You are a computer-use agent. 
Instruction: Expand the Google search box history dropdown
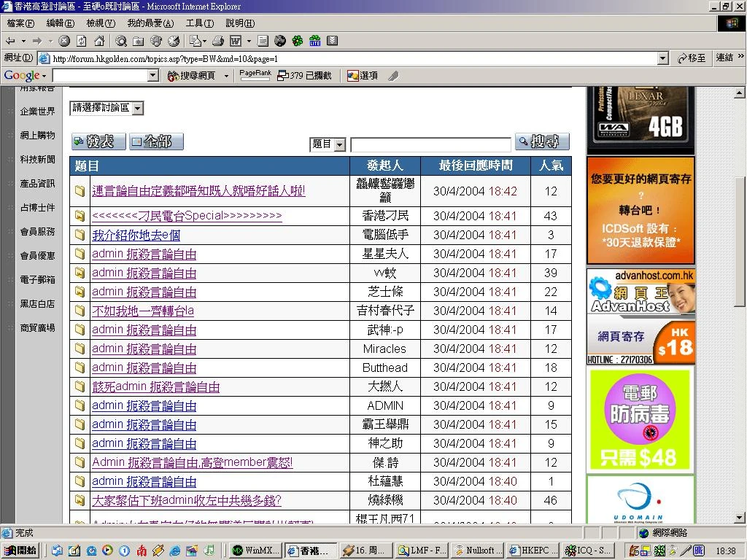click(153, 76)
